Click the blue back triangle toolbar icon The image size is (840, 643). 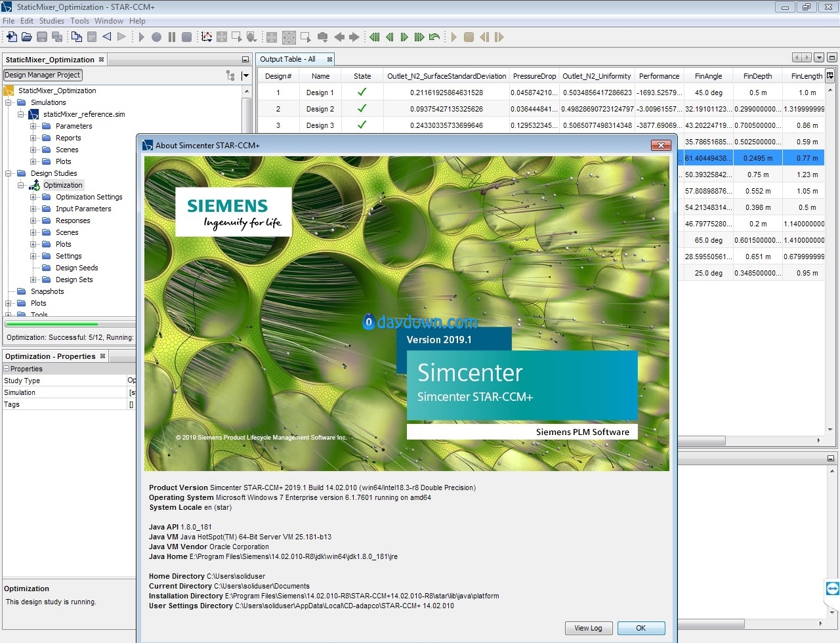pos(106,37)
